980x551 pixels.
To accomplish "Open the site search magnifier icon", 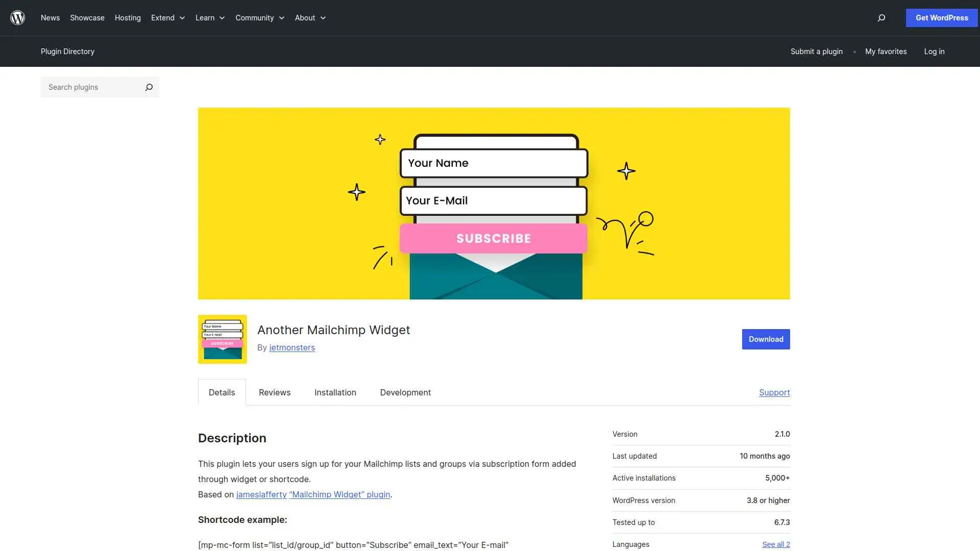I will coord(881,18).
